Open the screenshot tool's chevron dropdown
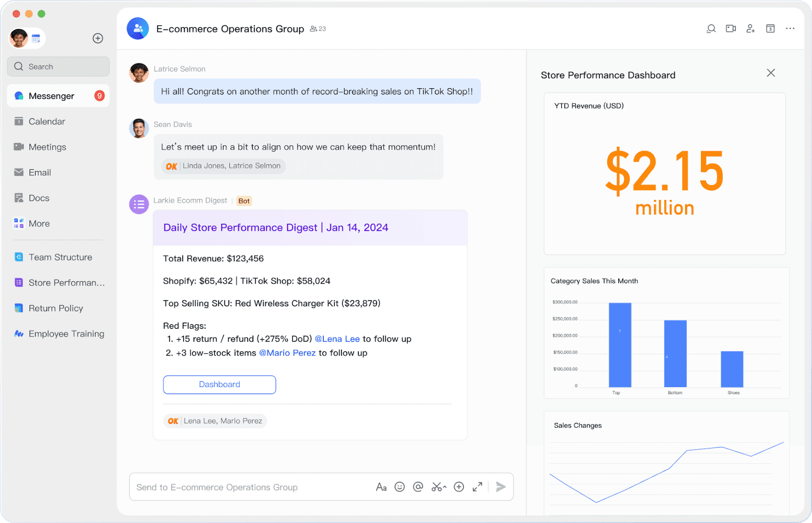Screen dimensions: 812x523 [x=444, y=486]
